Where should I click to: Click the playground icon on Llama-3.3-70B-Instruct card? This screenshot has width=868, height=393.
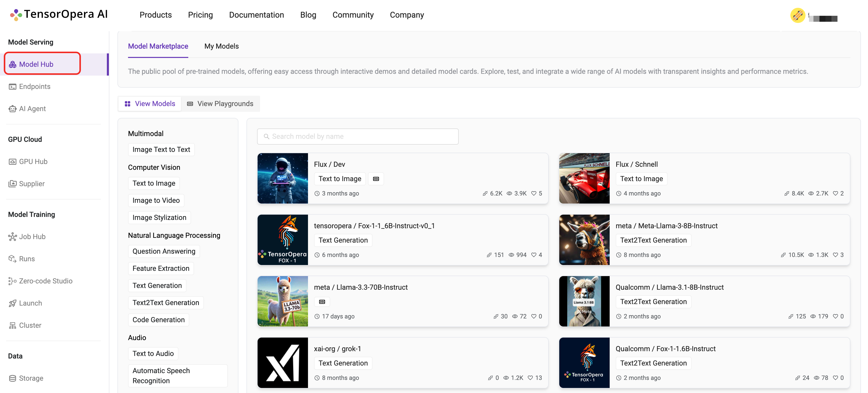[x=322, y=302]
